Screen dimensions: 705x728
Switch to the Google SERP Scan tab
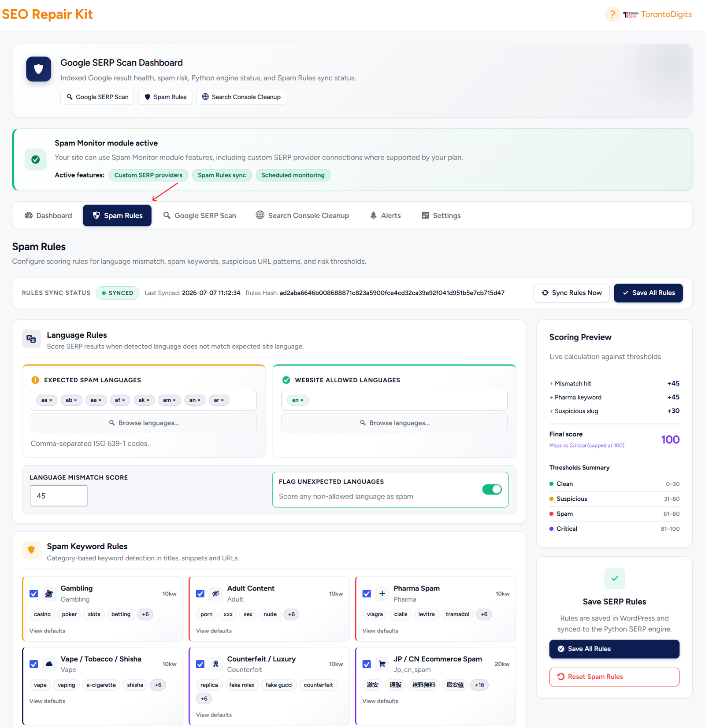coord(200,215)
